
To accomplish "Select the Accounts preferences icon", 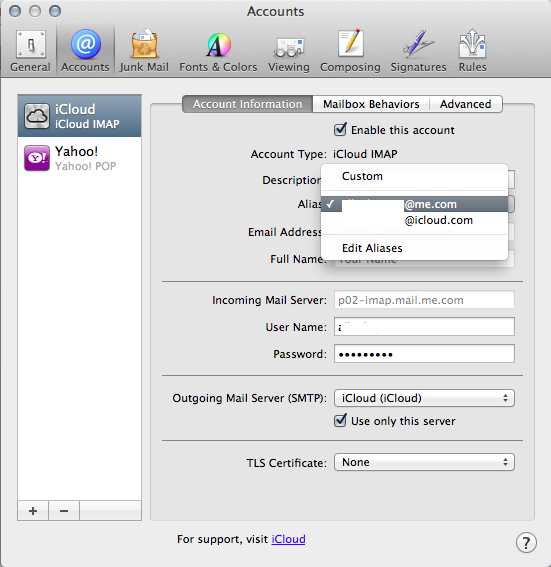I will coord(85,51).
